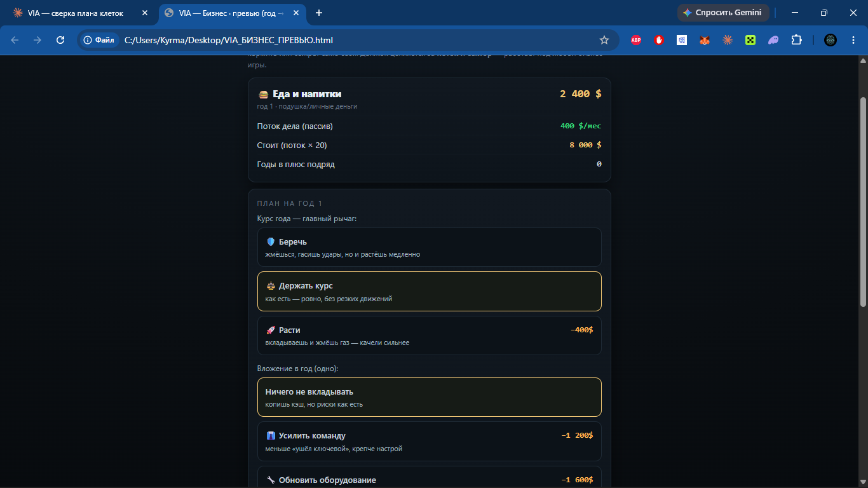This screenshot has height=488, width=868.
Task: Click the vertical page scrollbar thumb
Action: point(862,201)
